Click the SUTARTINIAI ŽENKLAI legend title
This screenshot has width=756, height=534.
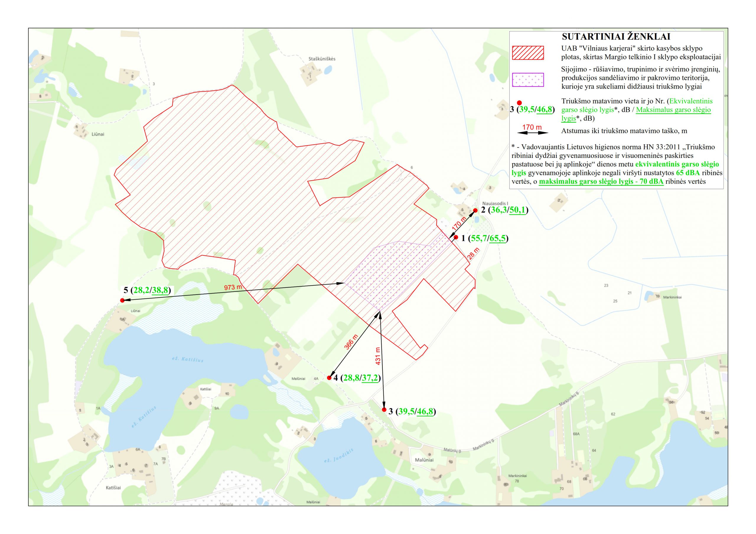pyautogui.click(x=616, y=37)
